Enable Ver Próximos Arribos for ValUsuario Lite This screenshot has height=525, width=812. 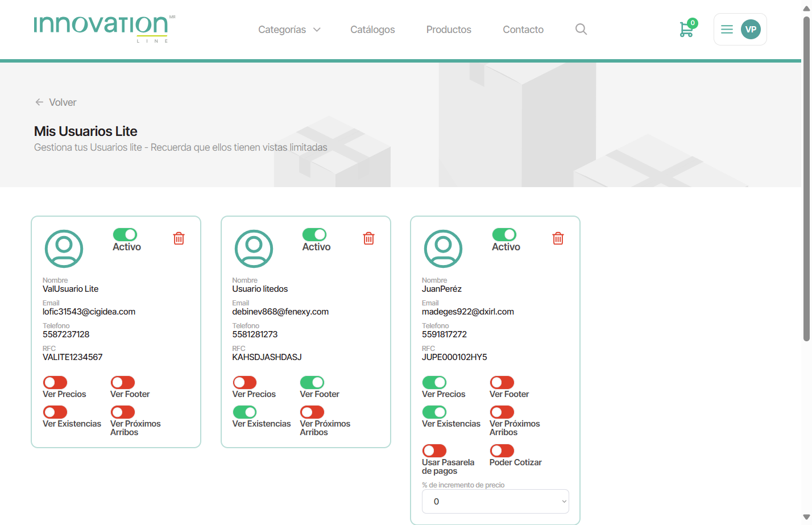123,412
